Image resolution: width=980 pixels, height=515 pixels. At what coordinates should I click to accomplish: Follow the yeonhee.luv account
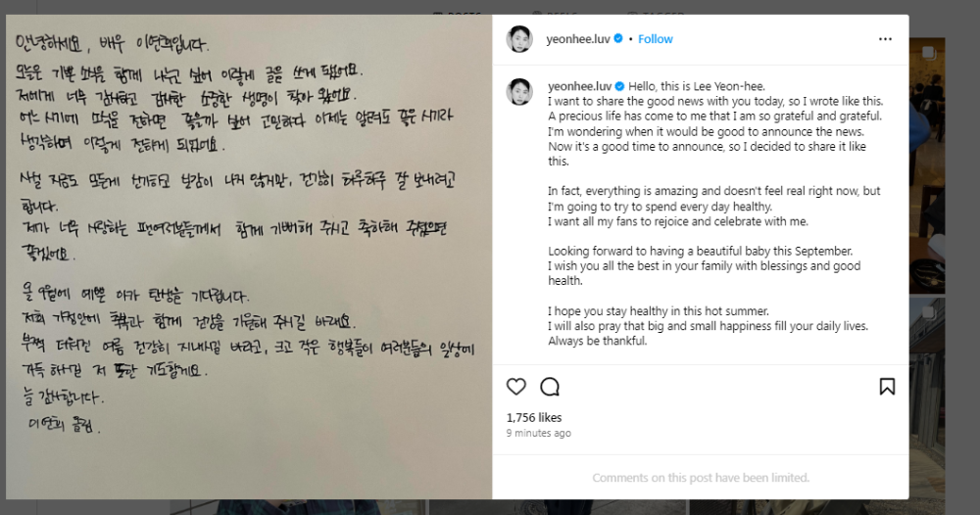pos(655,39)
